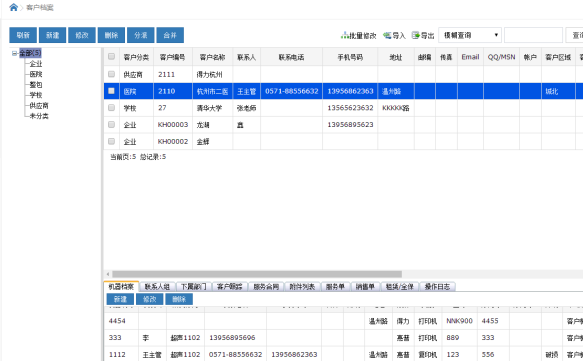Select 医院 in the category tree
Screen dimensions: 584x362
click(x=36, y=74)
